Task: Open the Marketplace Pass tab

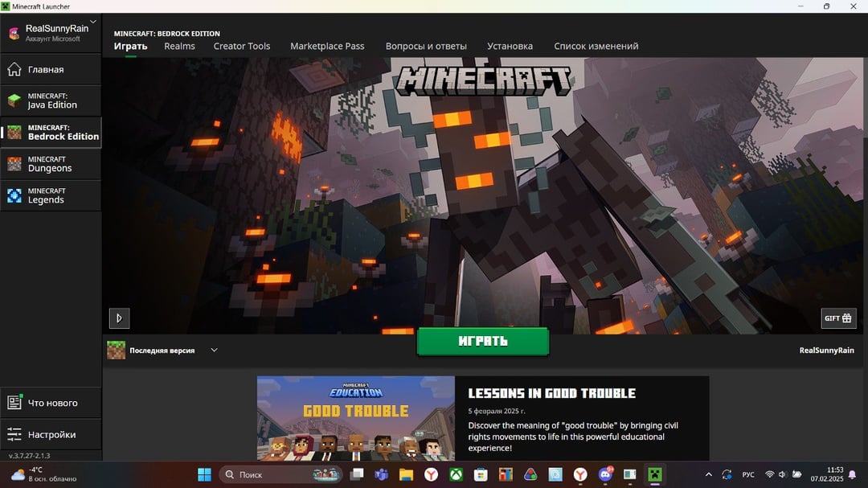Action: (x=327, y=46)
